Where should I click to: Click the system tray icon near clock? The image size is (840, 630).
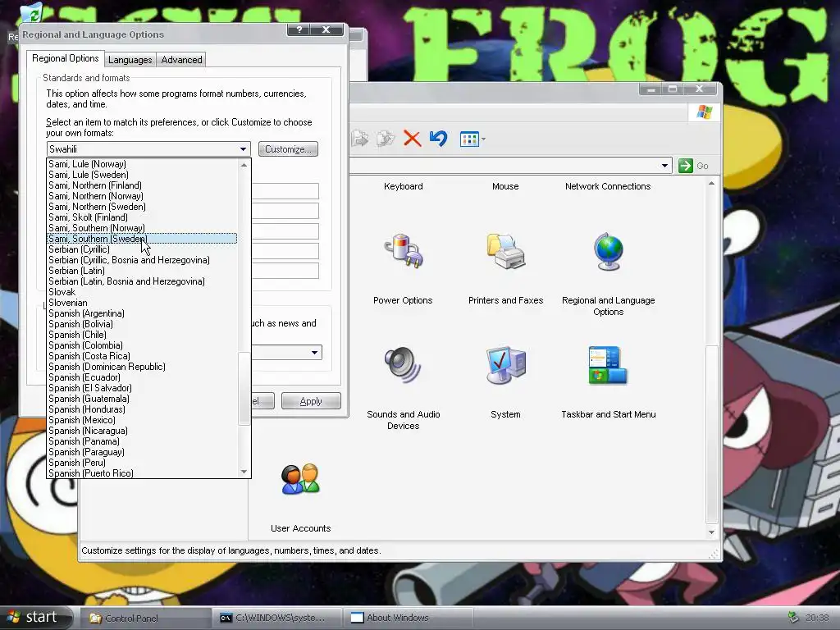pos(793,618)
